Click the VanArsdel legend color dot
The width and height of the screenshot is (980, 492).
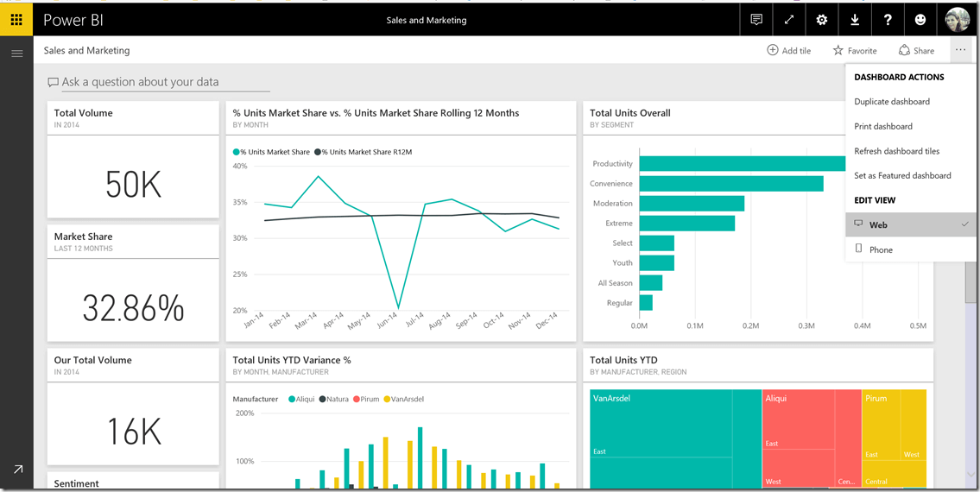tap(387, 399)
